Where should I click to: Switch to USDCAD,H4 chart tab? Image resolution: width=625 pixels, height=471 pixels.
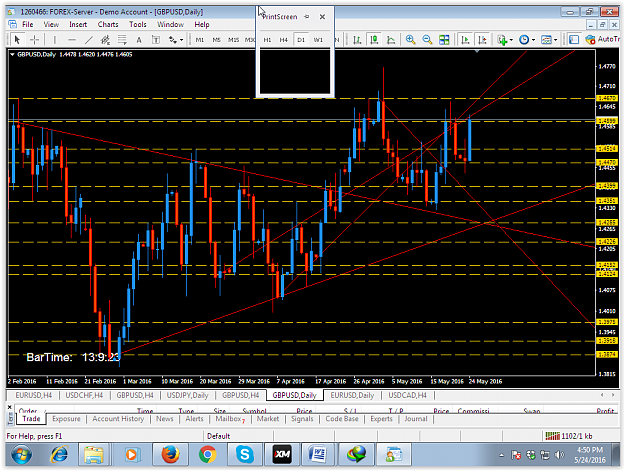pyautogui.click(x=407, y=395)
